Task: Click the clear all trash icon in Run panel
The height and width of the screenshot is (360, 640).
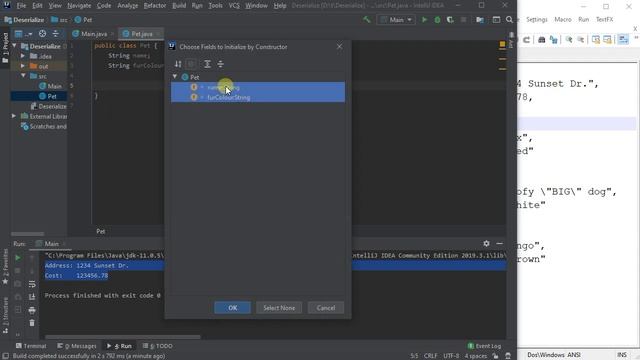Action: pos(32,323)
